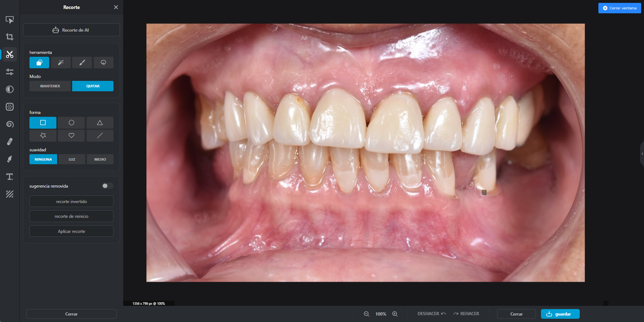Set mode to MANTENER

coord(50,86)
